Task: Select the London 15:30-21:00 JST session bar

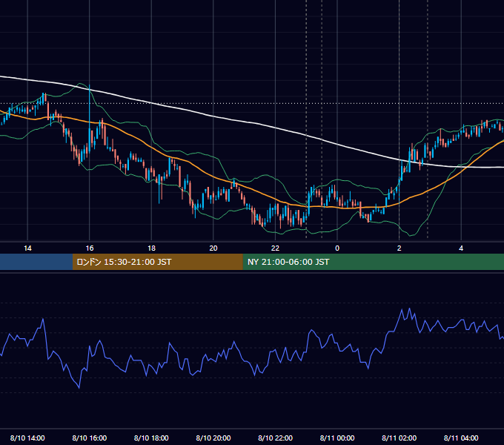Action: 157,262
